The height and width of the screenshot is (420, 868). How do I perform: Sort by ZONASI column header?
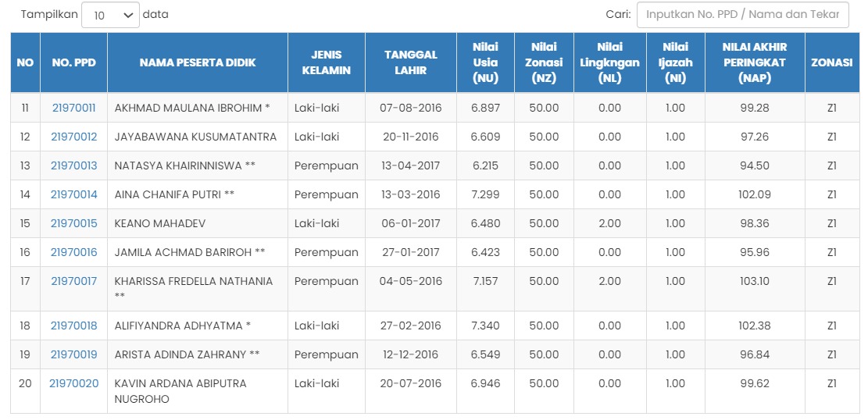831,62
